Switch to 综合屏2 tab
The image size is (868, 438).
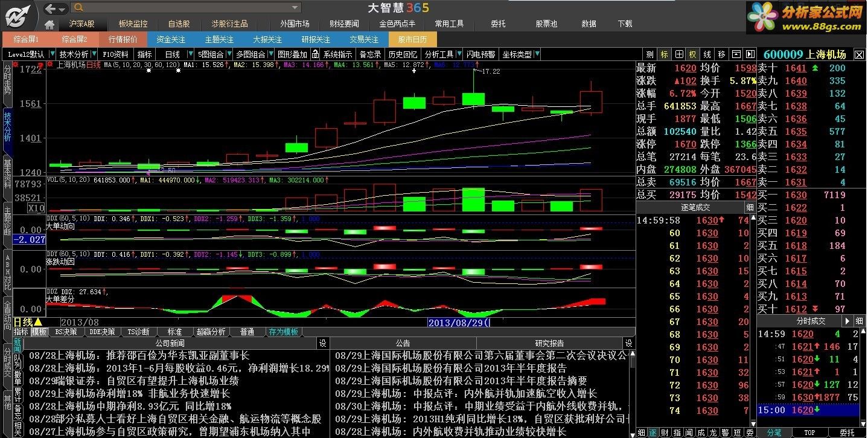click(x=75, y=39)
